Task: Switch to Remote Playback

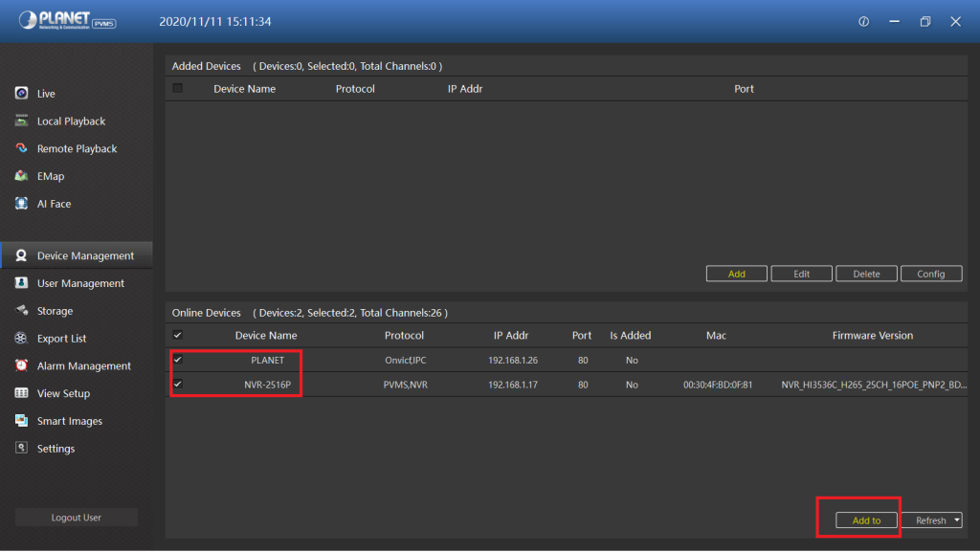Action: 77,148
